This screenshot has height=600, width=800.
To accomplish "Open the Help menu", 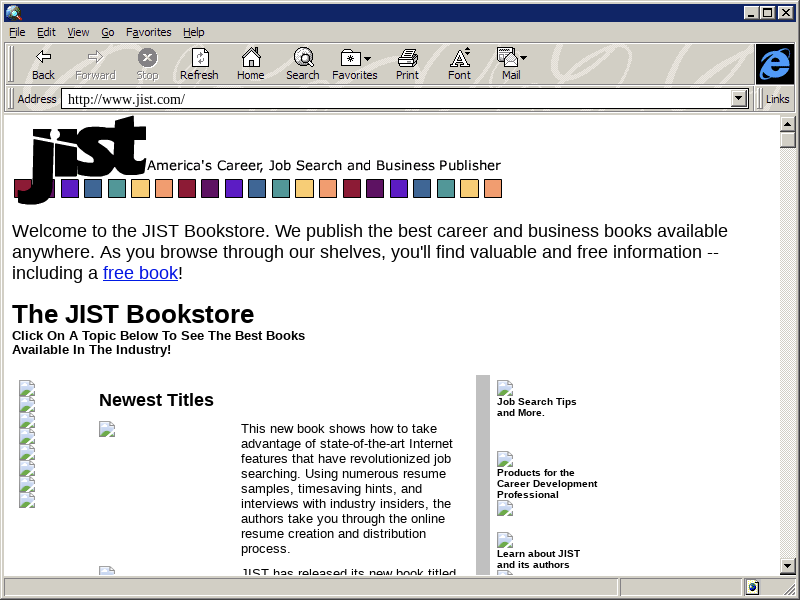I will click(x=193, y=32).
